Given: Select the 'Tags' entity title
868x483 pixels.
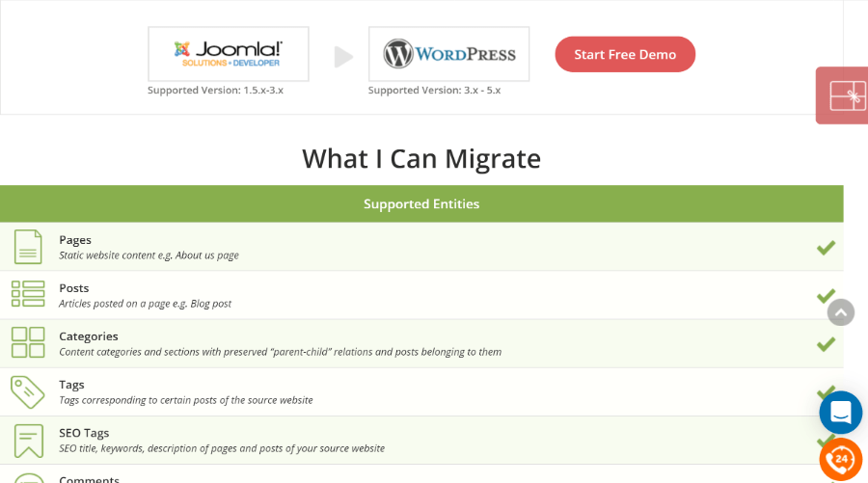Looking at the screenshot, I should [x=72, y=385].
